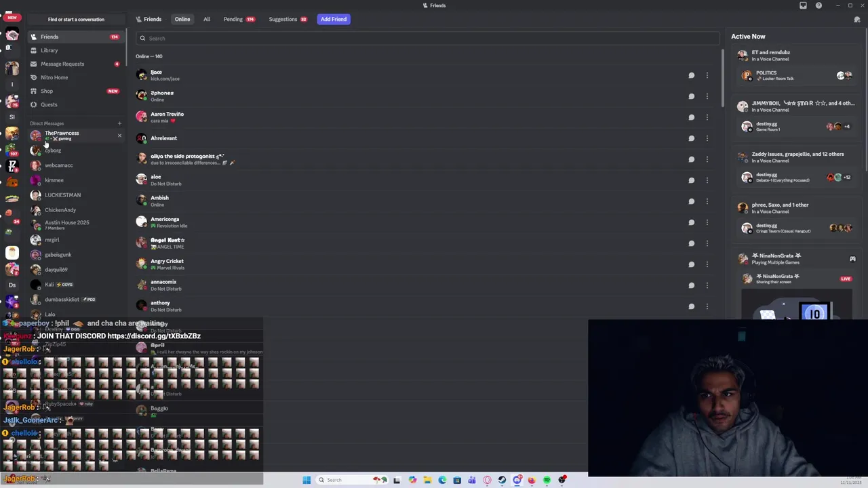Message Ahrelevant using the chat icon
This screenshot has height=488, width=868.
tap(691, 138)
